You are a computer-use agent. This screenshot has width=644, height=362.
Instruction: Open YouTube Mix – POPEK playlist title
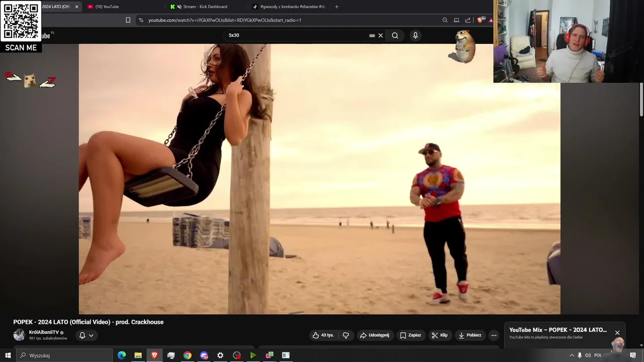click(x=557, y=330)
